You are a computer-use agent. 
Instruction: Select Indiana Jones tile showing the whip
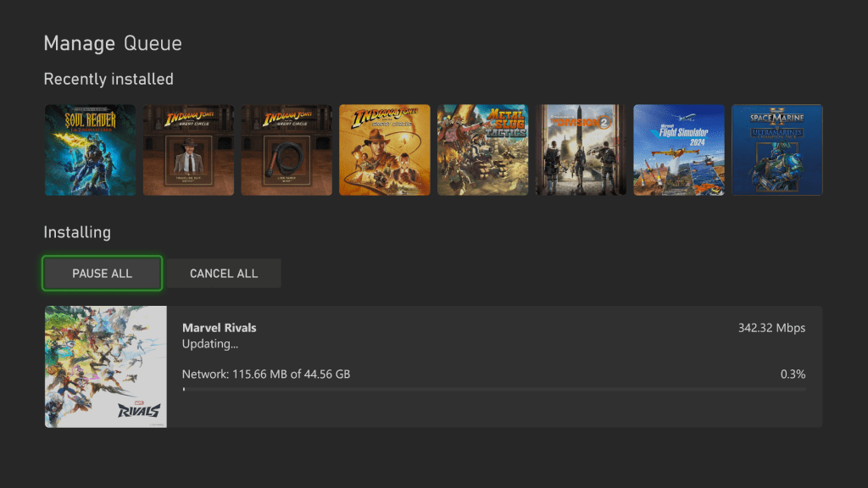[x=287, y=150]
